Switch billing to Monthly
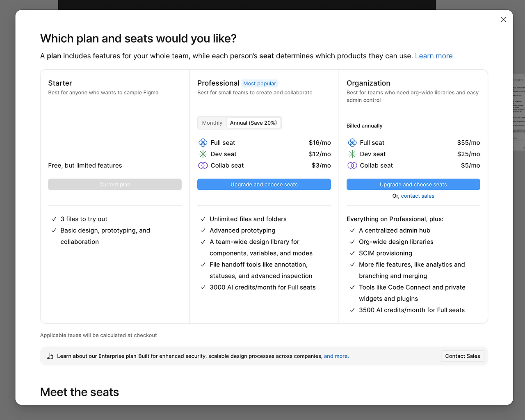Image resolution: width=525 pixels, height=420 pixels. pyautogui.click(x=212, y=123)
